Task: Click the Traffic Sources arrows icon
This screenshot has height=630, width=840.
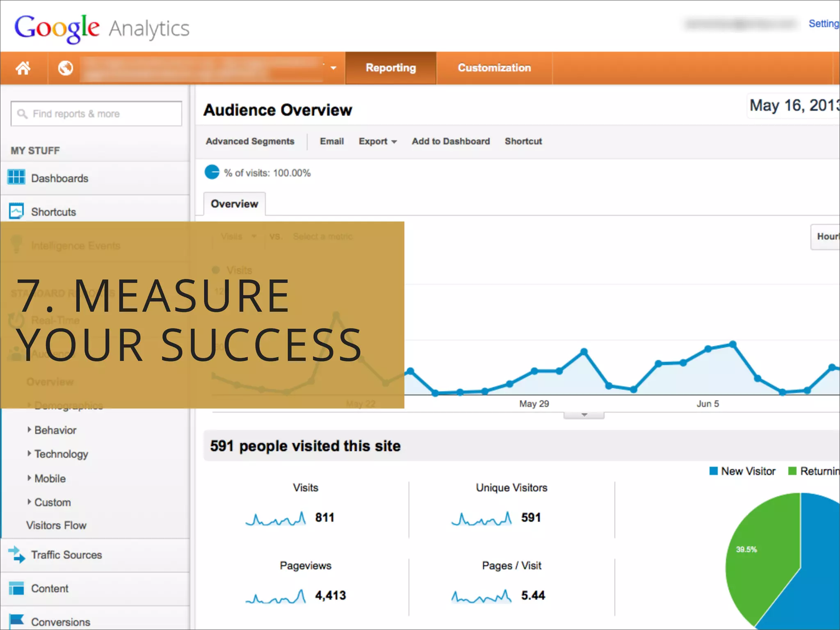Action: [x=16, y=555]
